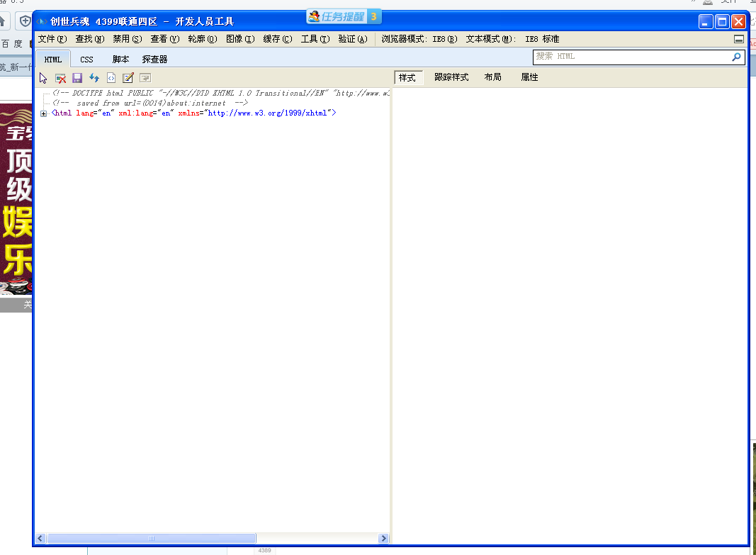756x555 pixels.
Task: Click the horizontal scrollbar right arrow
Action: (x=384, y=538)
